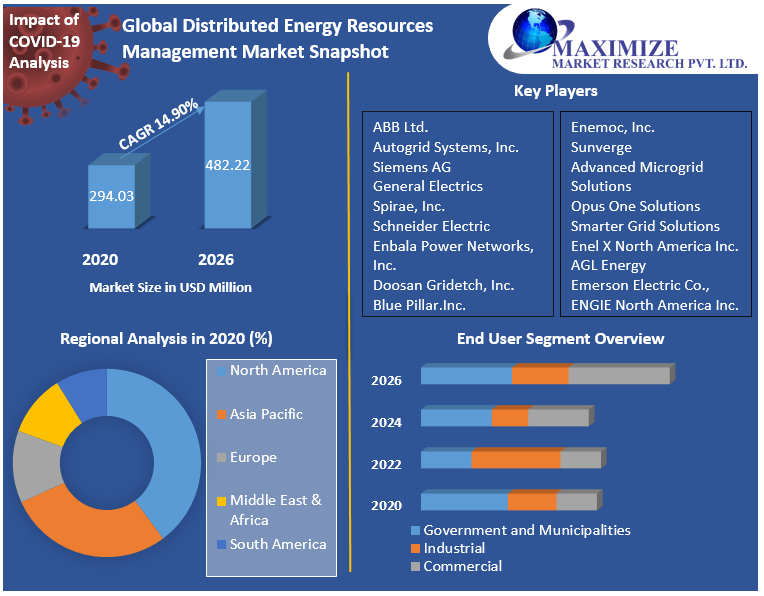This screenshot has width=764, height=596.
Task: Select the 2026 market size bar 482.22
Action: pos(228,165)
